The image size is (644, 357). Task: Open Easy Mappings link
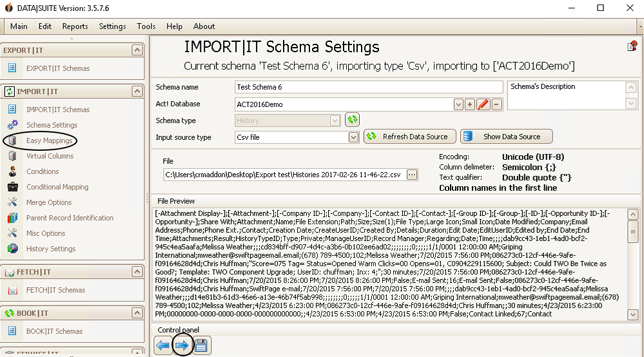pyautogui.click(x=49, y=140)
